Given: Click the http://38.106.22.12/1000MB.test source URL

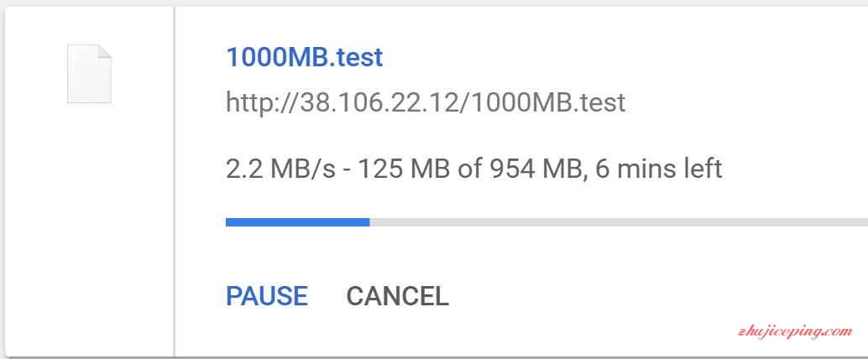Looking at the screenshot, I should click(426, 102).
